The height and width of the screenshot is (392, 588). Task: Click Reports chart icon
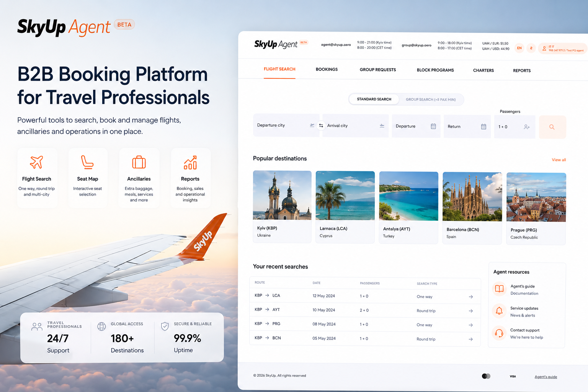(x=190, y=162)
